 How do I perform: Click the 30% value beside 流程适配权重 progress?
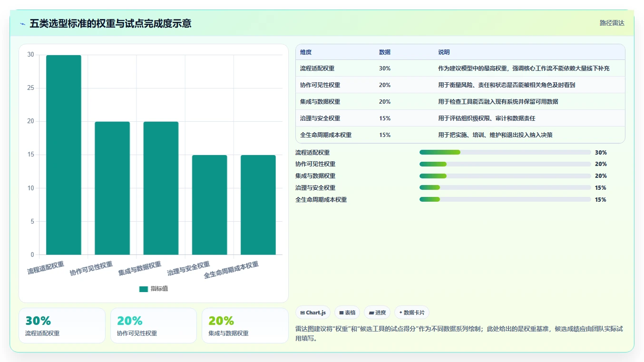pyautogui.click(x=601, y=153)
